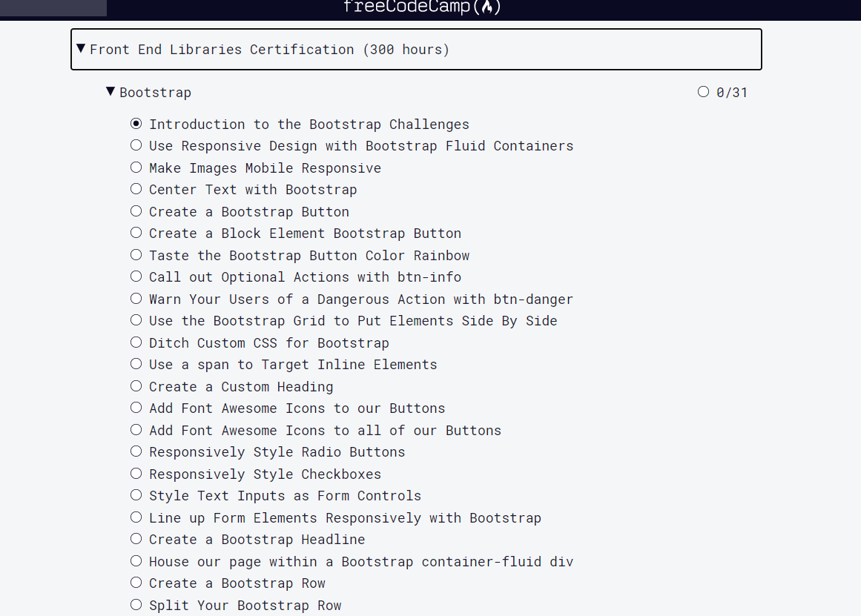Click the circle beside Ditch Custom CSS for Bootstrap

(x=136, y=342)
